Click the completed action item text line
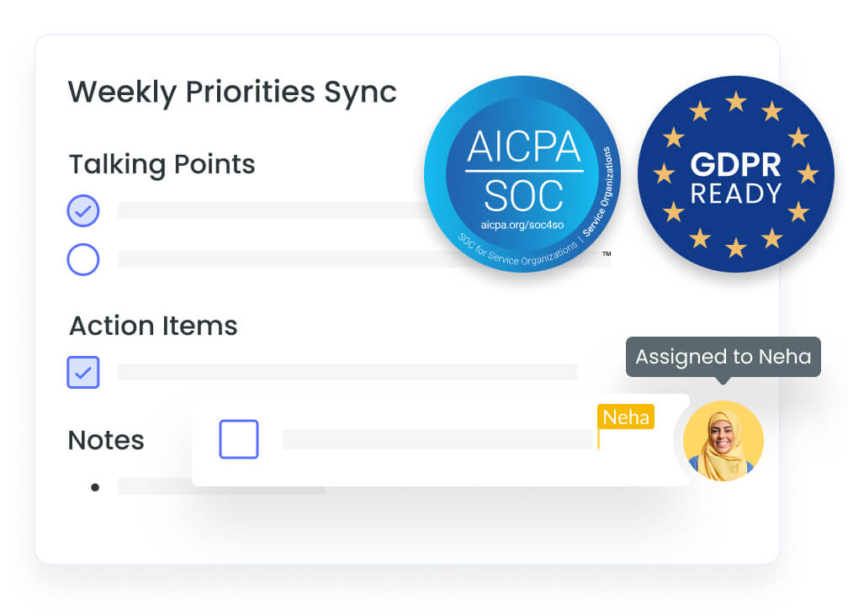This screenshot has width=848, height=616. [x=347, y=372]
